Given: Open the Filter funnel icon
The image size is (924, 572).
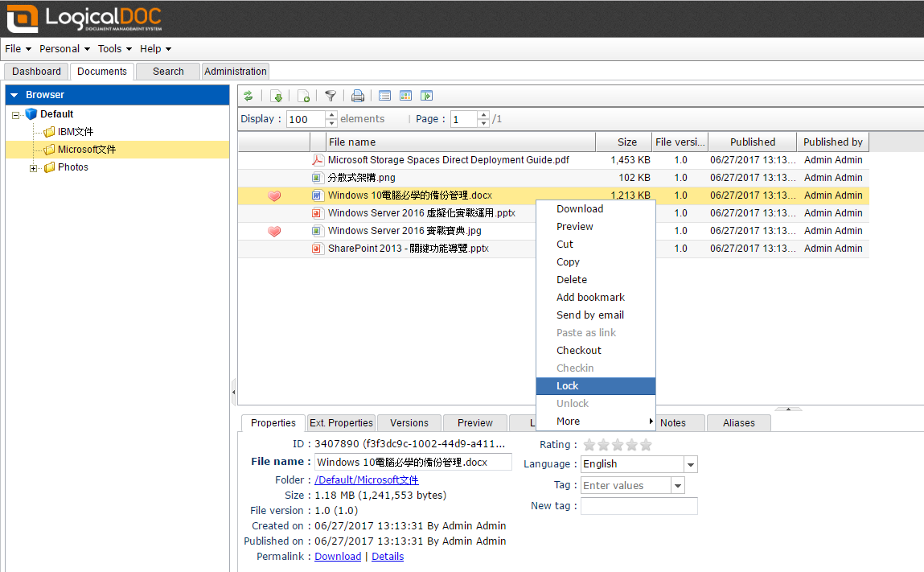Looking at the screenshot, I should (x=331, y=96).
